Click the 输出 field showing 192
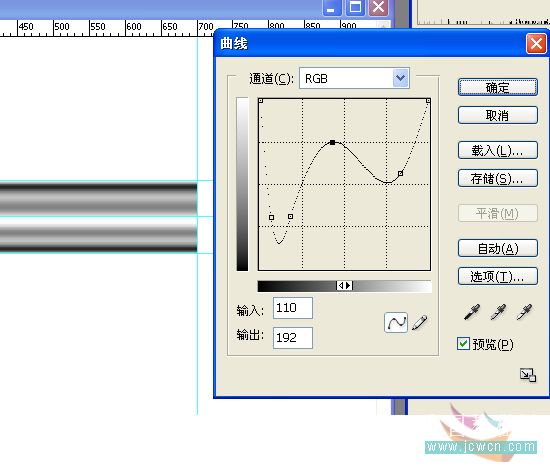This screenshot has width=550, height=467. (x=293, y=338)
